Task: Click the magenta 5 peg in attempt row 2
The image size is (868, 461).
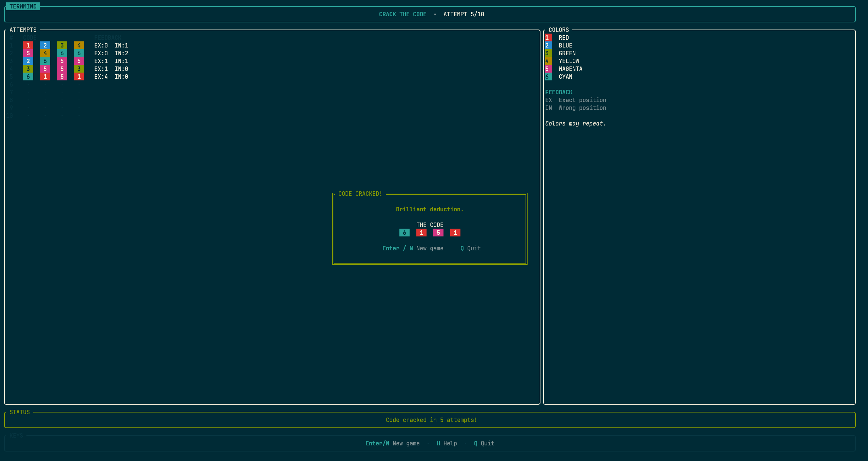Action: [28, 53]
